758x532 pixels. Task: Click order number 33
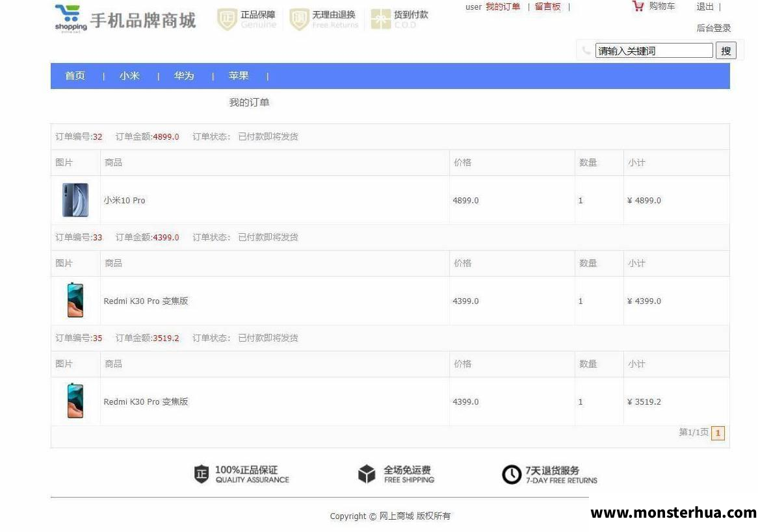click(98, 237)
